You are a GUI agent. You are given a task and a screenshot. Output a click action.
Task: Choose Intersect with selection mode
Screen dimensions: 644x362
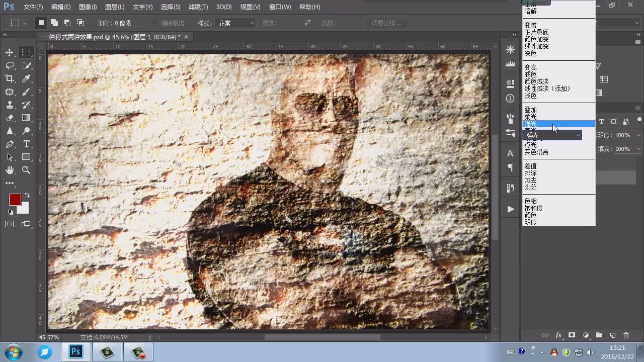80,23
